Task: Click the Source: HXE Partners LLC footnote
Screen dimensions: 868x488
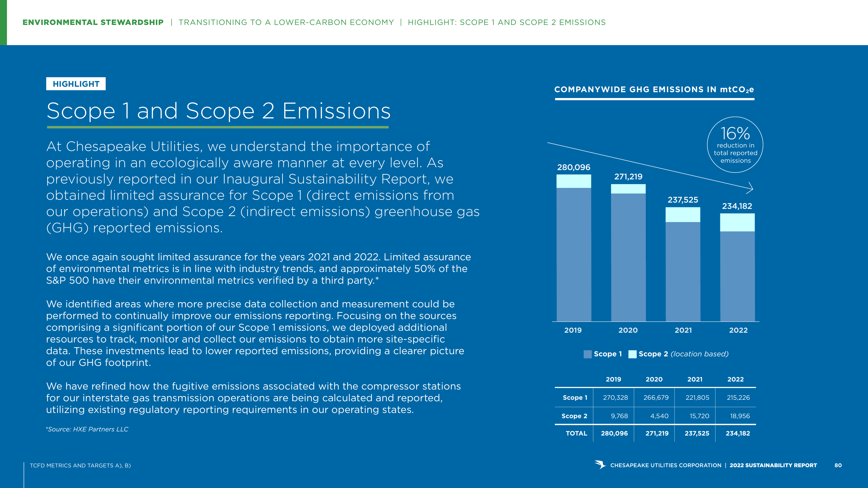Action: click(87, 429)
